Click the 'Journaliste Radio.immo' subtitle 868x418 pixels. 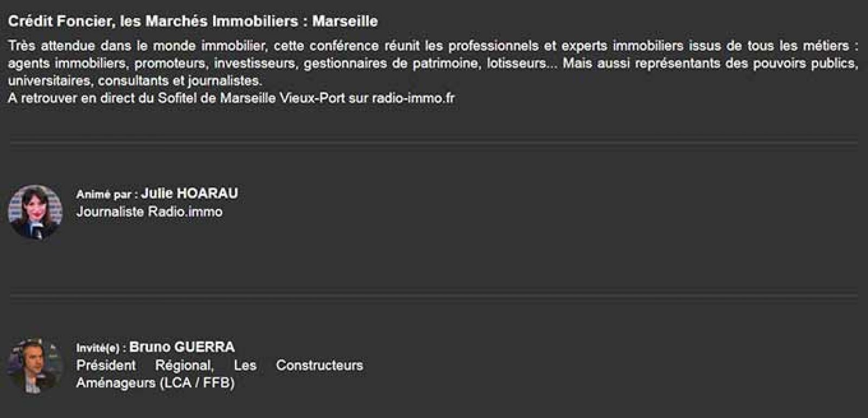click(x=149, y=211)
